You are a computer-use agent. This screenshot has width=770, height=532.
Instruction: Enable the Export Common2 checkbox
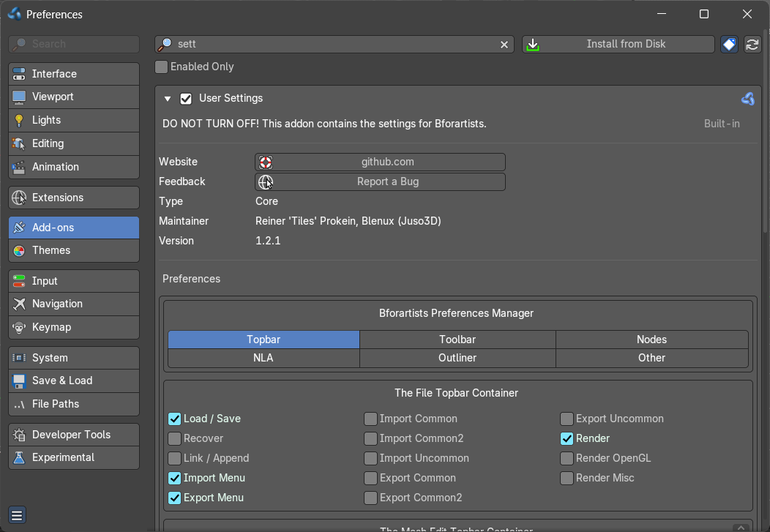[370, 498]
